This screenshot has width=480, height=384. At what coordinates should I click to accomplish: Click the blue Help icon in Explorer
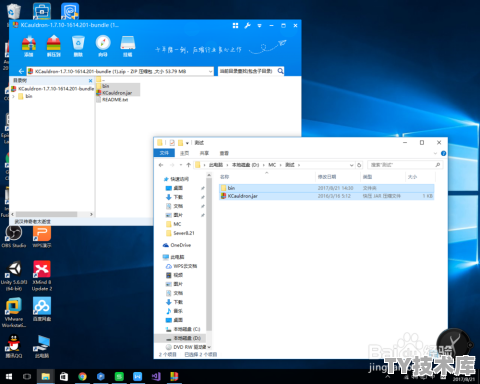(x=443, y=153)
